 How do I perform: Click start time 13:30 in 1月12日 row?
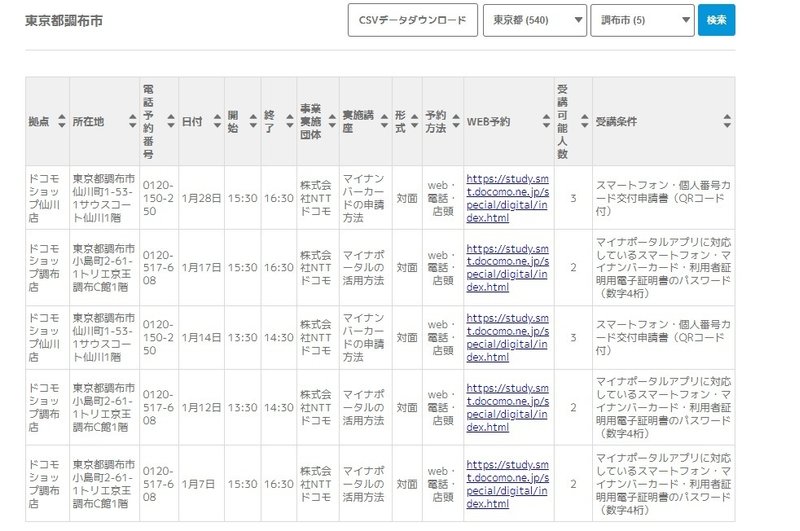tap(242, 408)
